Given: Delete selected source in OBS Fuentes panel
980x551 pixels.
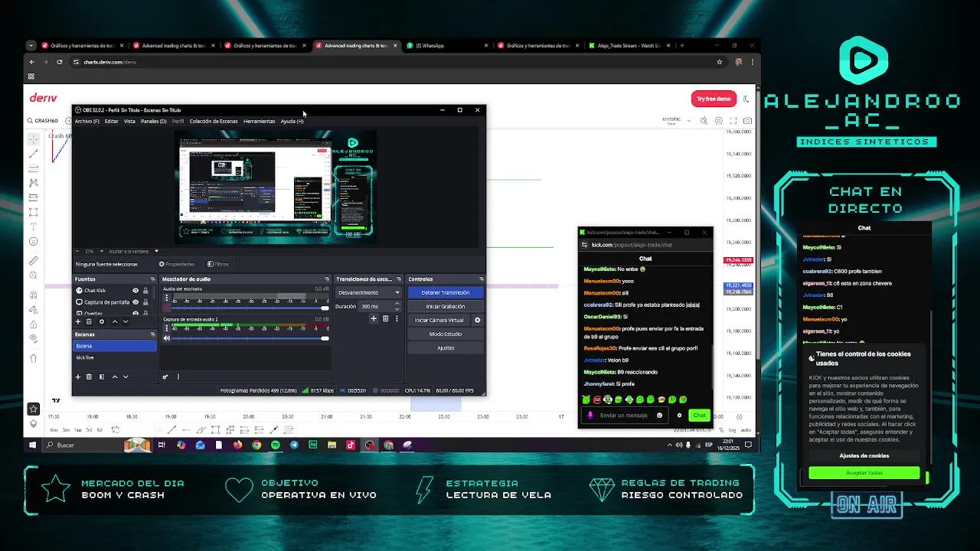Looking at the screenshot, I should [89, 321].
